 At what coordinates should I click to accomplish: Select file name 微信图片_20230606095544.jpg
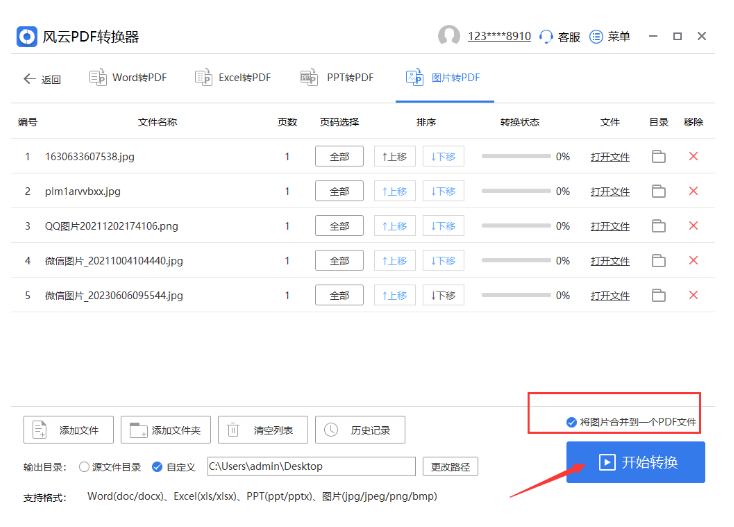coord(114,295)
